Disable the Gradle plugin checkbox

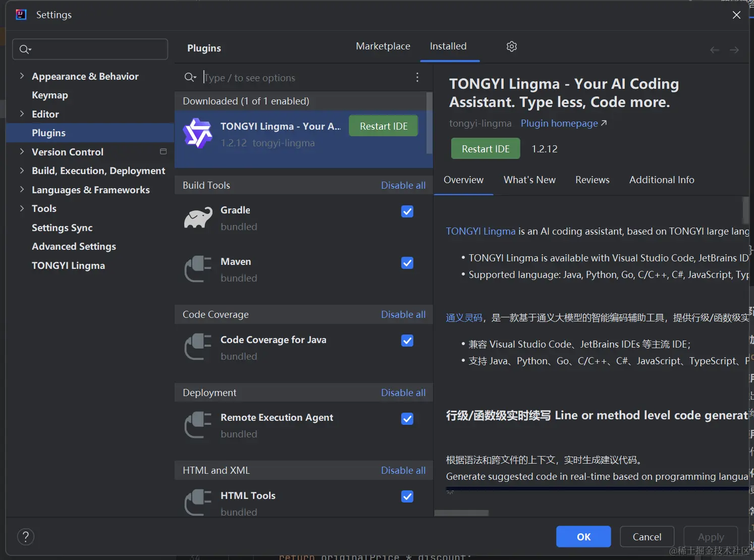[x=407, y=211]
